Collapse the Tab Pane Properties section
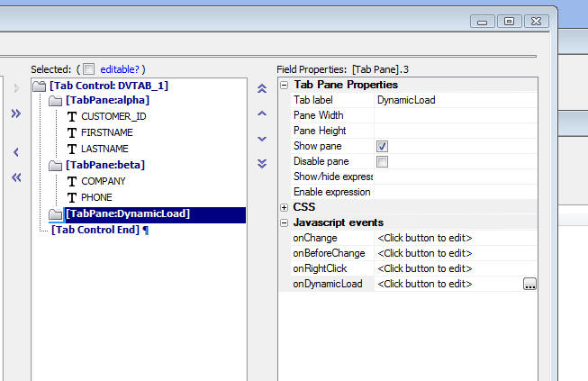 [284, 86]
